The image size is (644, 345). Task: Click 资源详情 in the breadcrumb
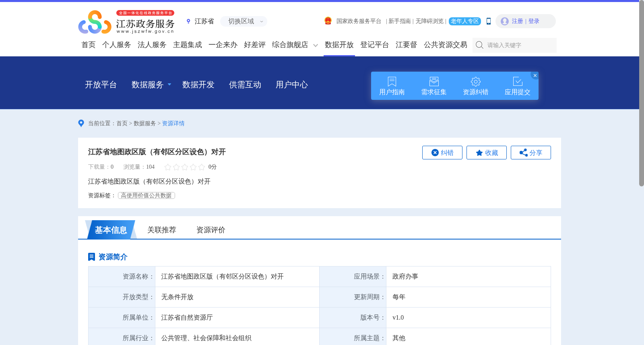pos(173,124)
